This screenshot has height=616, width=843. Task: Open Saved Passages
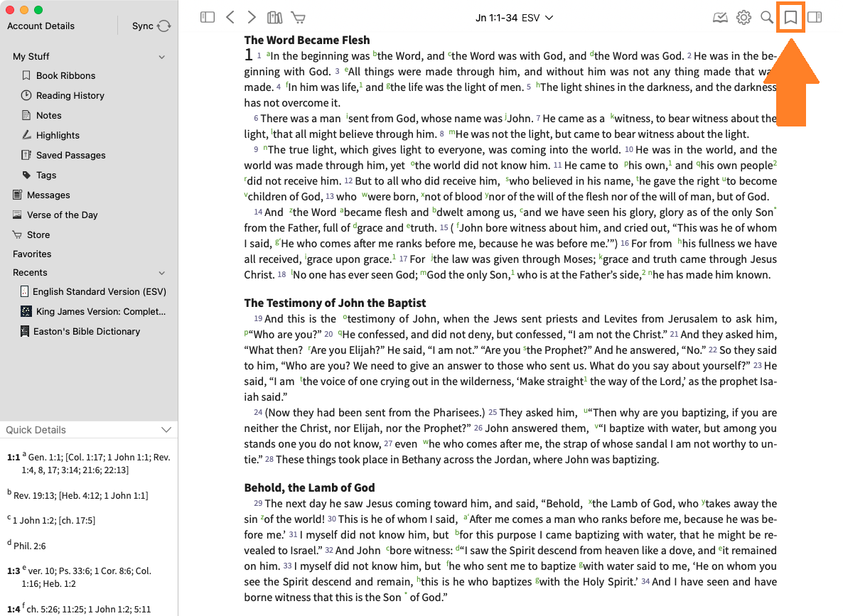[71, 155]
